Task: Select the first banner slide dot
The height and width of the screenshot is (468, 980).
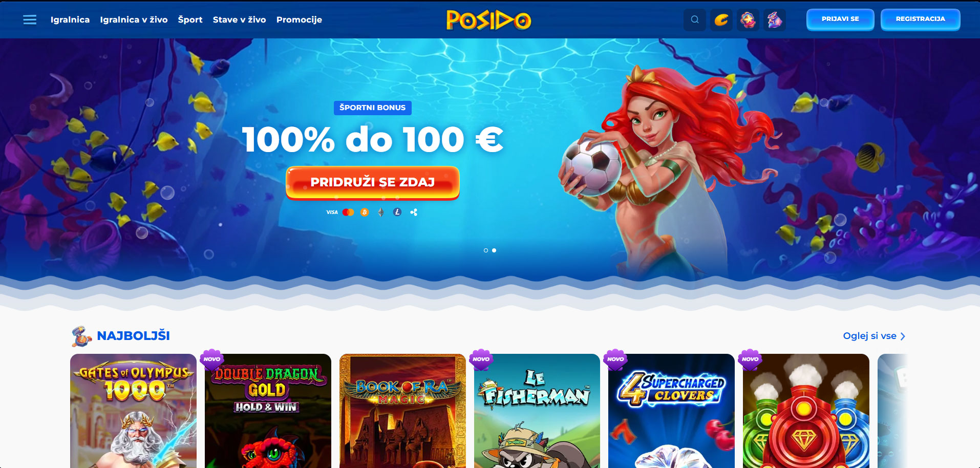Action: [x=486, y=250]
